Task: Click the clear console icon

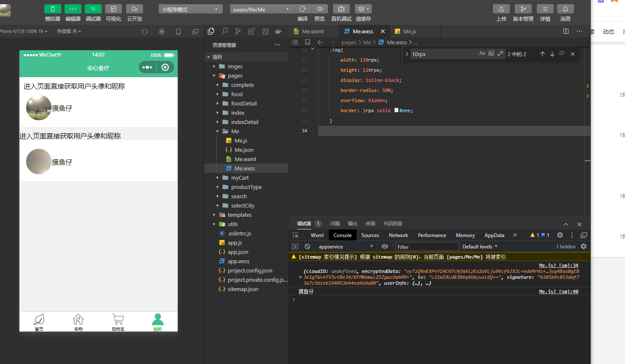Action: click(x=308, y=247)
